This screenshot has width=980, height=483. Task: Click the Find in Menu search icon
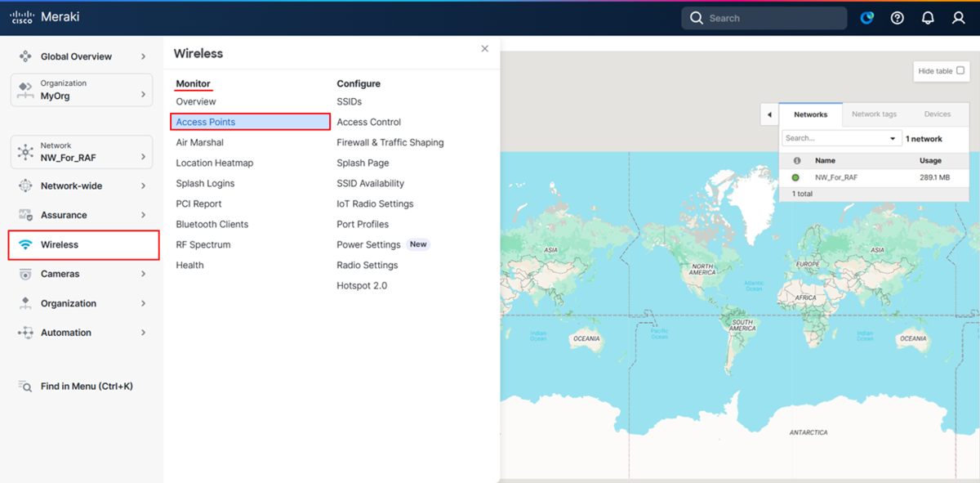click(25, 386)
